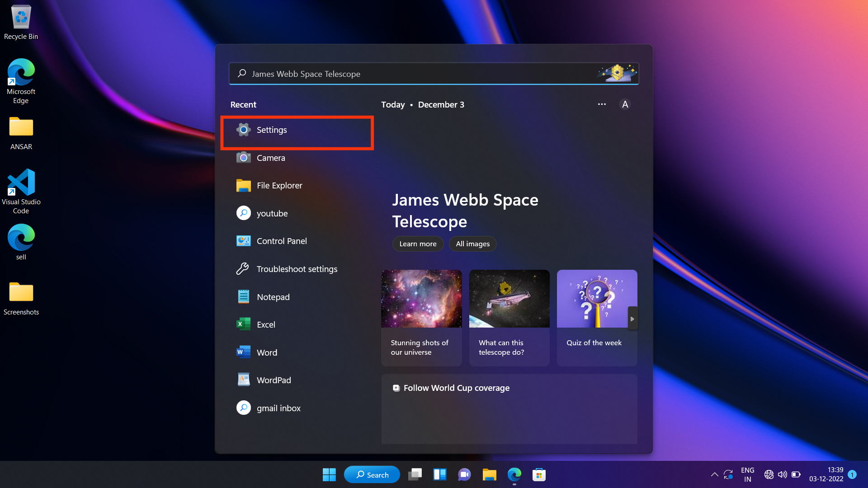The image size is (868, 488).
Task: Select the gmail inbox recent search
Action: click(x=297, y=408)
